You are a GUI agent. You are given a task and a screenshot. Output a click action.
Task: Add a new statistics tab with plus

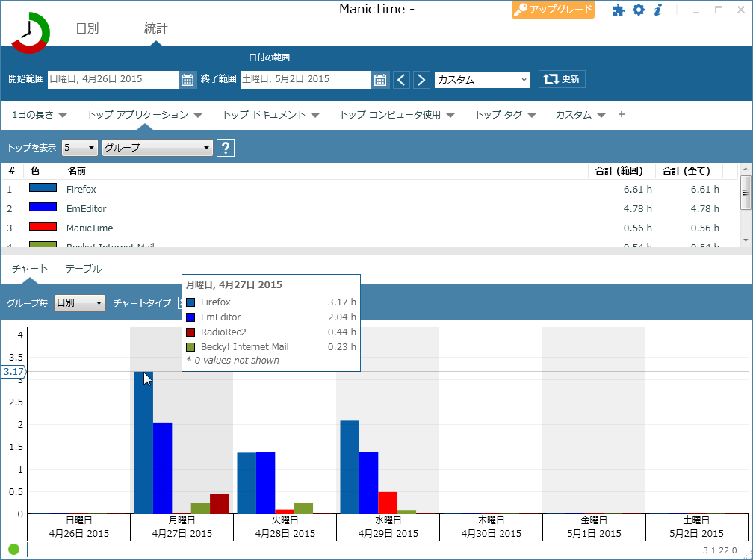pyautogui.click(x=622, y=114)
